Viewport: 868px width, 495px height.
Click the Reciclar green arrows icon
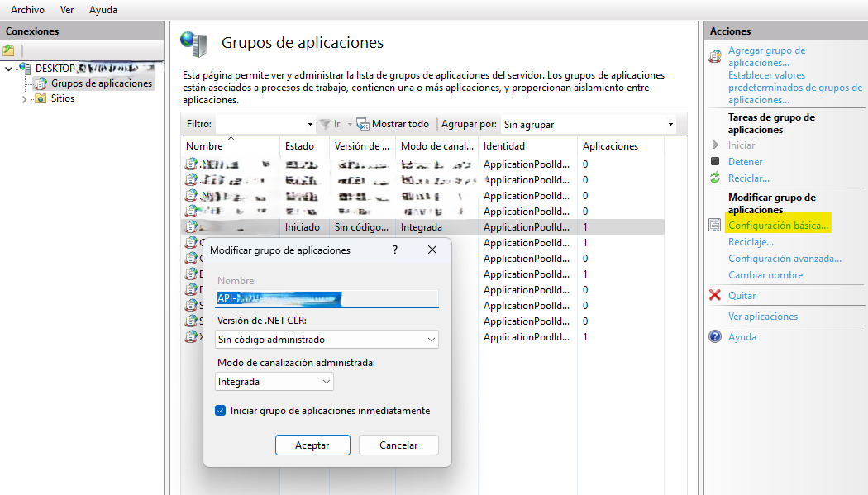[715, 178]
